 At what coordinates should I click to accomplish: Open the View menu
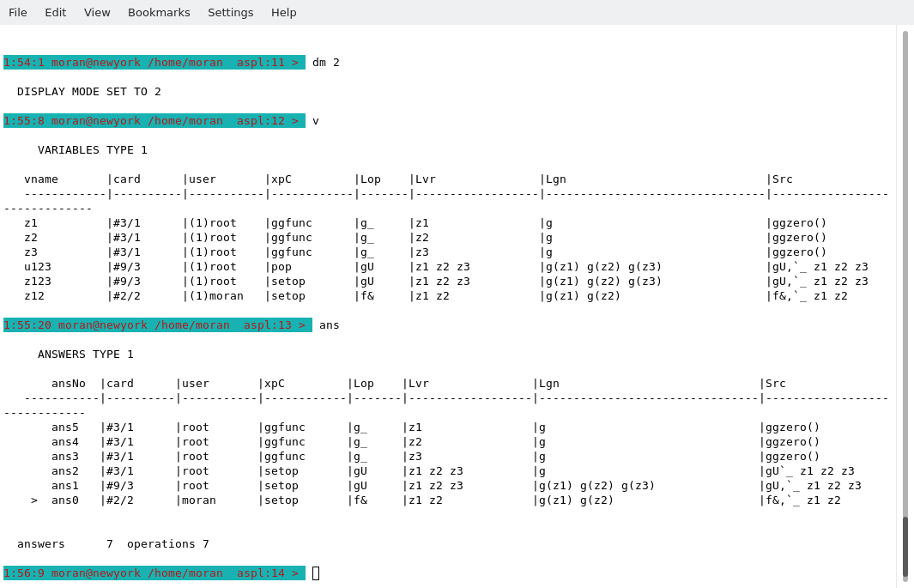97,12
